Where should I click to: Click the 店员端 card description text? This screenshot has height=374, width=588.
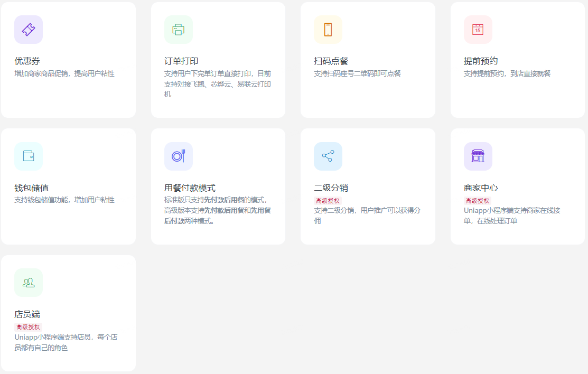(66, 342)
